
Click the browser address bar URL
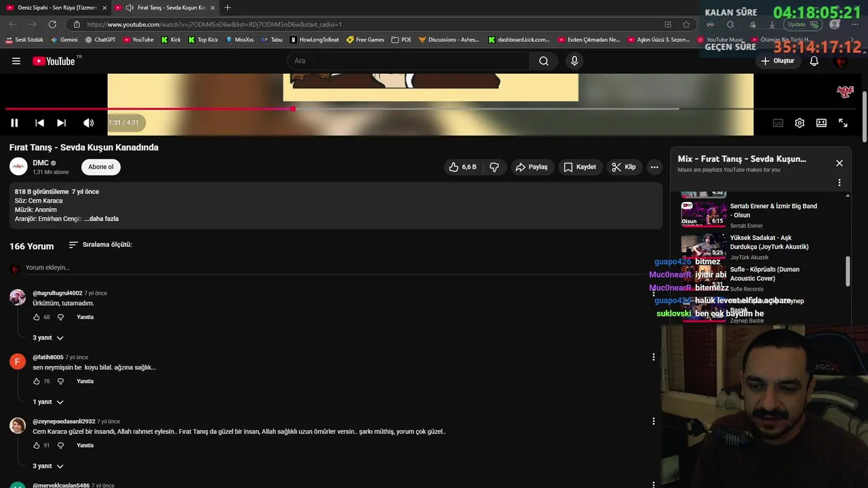click(x=214, y=24)
